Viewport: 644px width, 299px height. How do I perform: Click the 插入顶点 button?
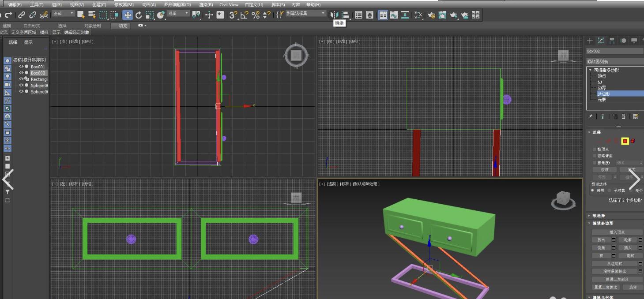[617, 232]
